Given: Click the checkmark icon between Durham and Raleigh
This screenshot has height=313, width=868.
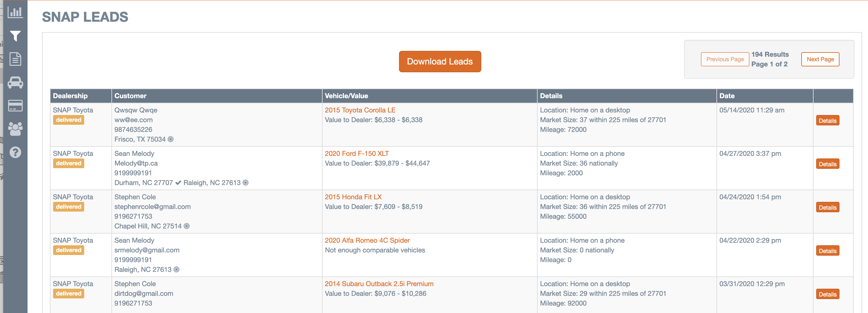Looking at the screenshot, I should [178, 183].
